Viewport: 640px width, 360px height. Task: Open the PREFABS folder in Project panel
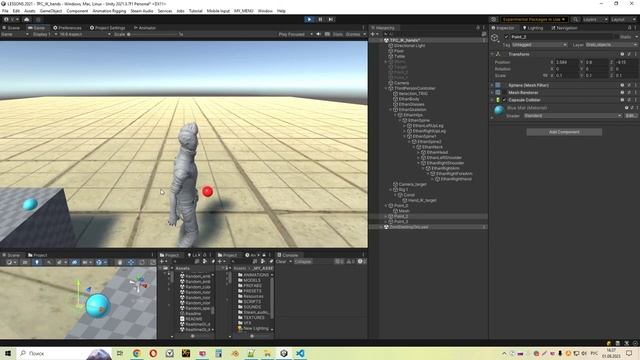pyautogui.click(x=249, y=286)
